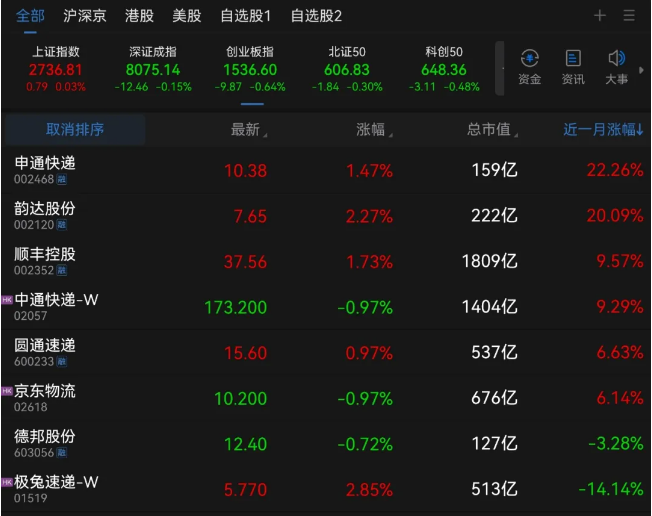Viewport: 652px width, 516px height.
Task: Click 取消排序 to cancel sorting
Action: coord(75,130)
